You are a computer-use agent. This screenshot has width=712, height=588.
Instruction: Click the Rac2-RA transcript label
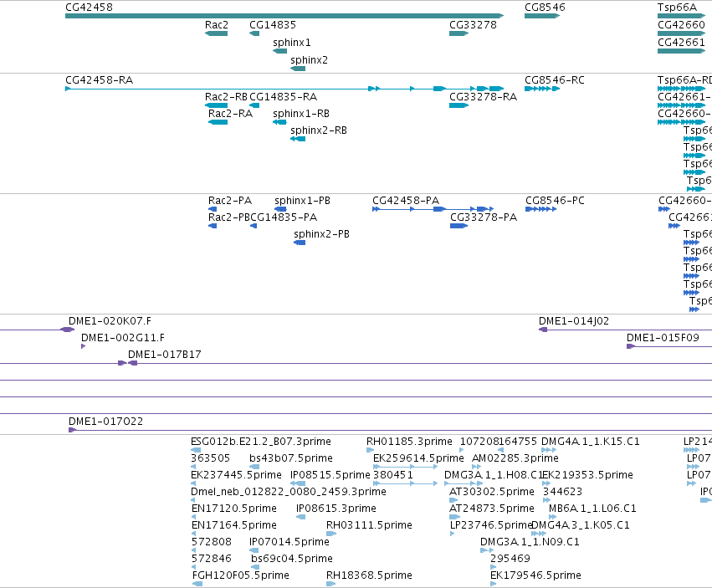pos(230,114)
